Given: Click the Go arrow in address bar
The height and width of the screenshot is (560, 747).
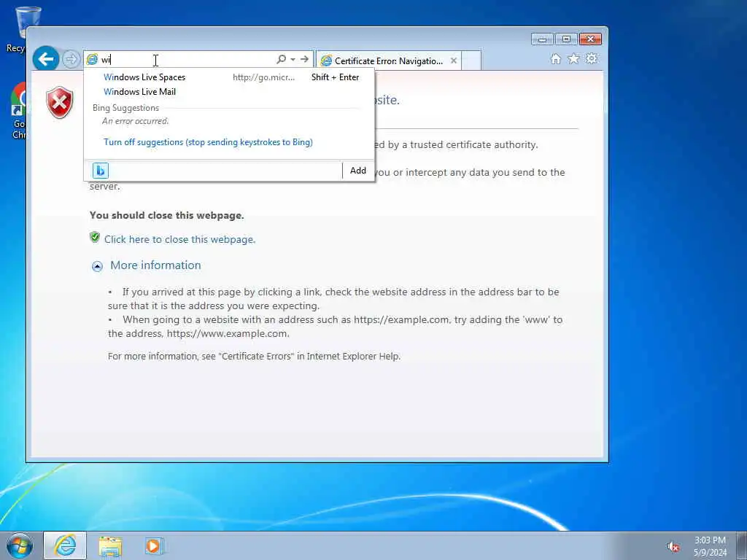Looking at the screenshot, I should tap(305, 59).
